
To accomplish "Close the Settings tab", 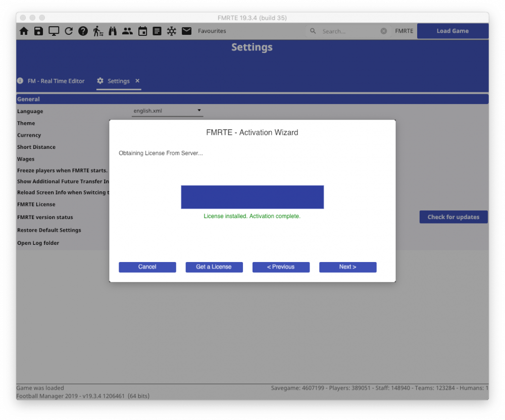I will coord(137,81).
